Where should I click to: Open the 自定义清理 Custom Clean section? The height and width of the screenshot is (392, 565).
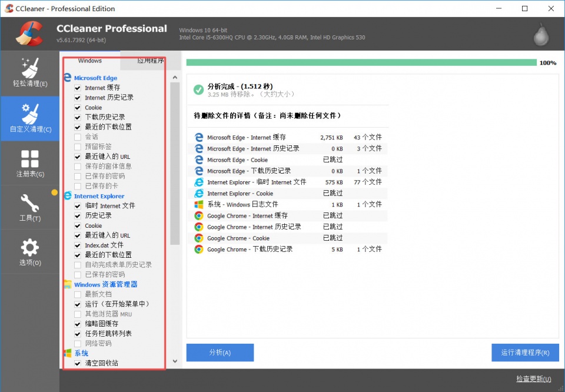click(x=30, y=118)
